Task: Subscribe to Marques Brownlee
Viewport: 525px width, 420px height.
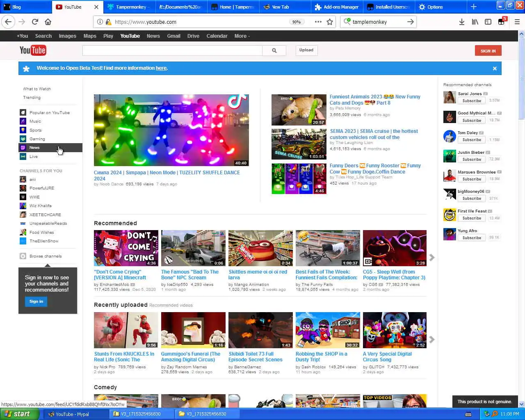Action: 472,179
